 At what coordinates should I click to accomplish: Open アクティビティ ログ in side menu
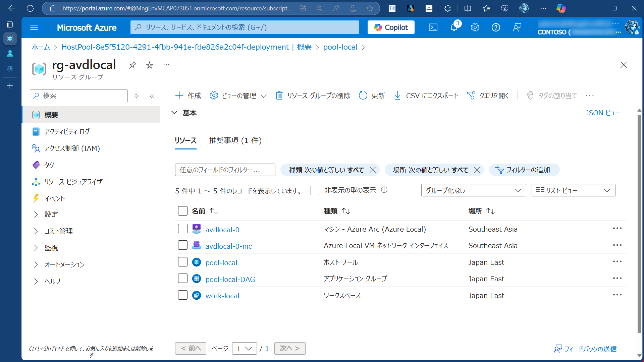[x=67, y=132]
